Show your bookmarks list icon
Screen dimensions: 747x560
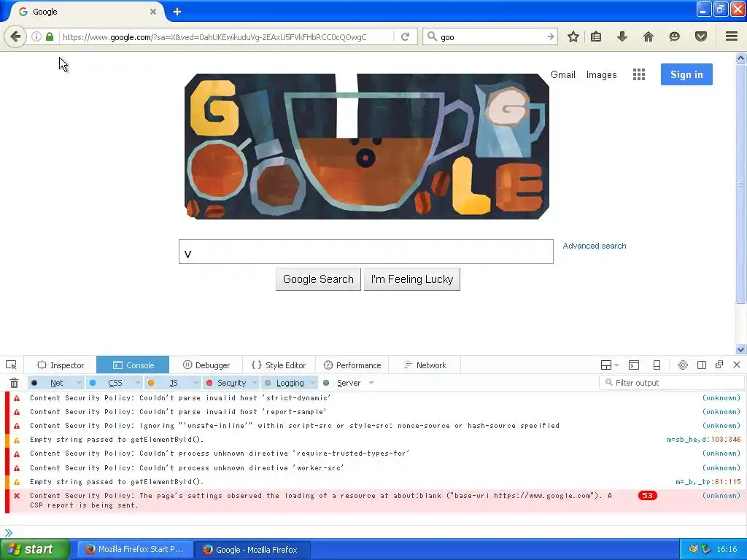[596, 36]
